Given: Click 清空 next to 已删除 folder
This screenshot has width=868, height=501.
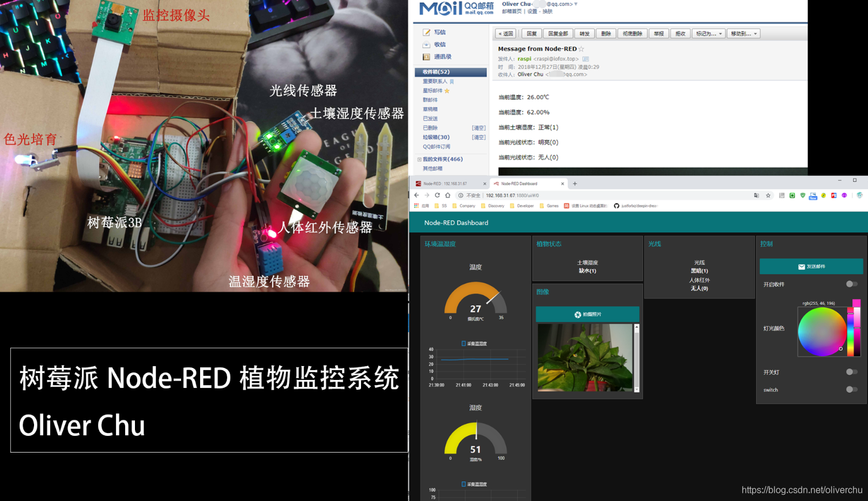Looking at the screenshot, I should coord(478,128).
